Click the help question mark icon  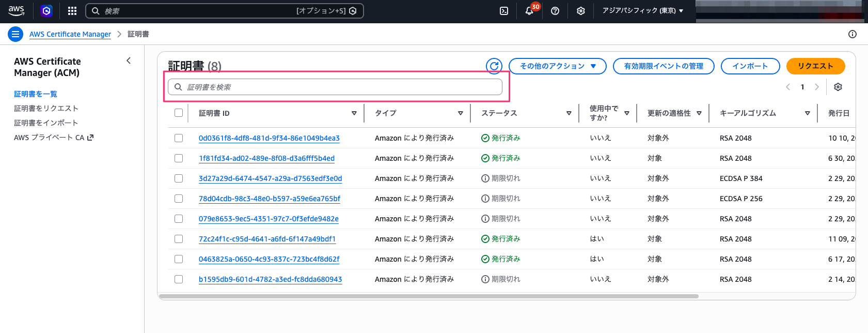click(x=555, y=11)
